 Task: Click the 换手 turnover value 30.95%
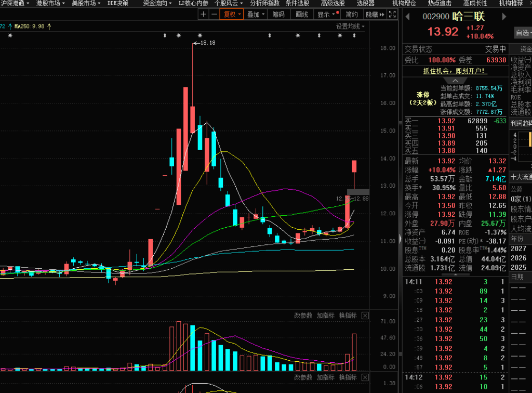click(444, 188)
